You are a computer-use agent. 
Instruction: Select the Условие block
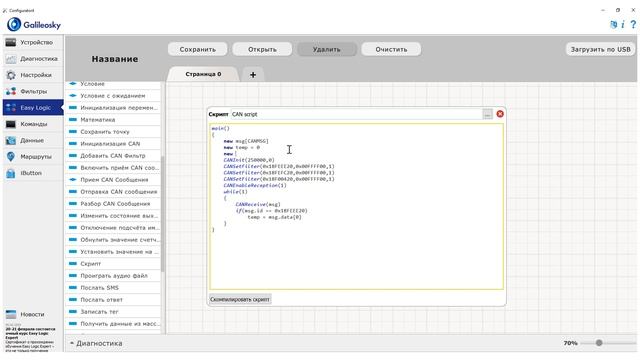[x=113, y=84]
